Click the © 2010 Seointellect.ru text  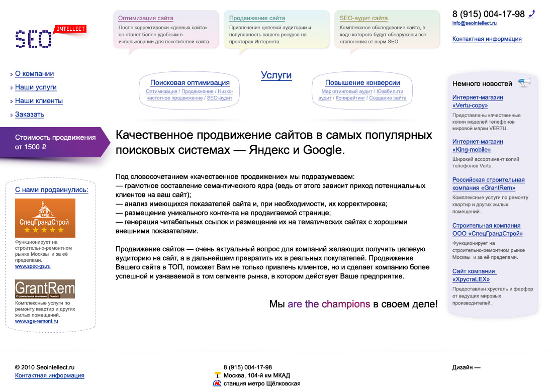pyautogui.click(x=45, y=367)
